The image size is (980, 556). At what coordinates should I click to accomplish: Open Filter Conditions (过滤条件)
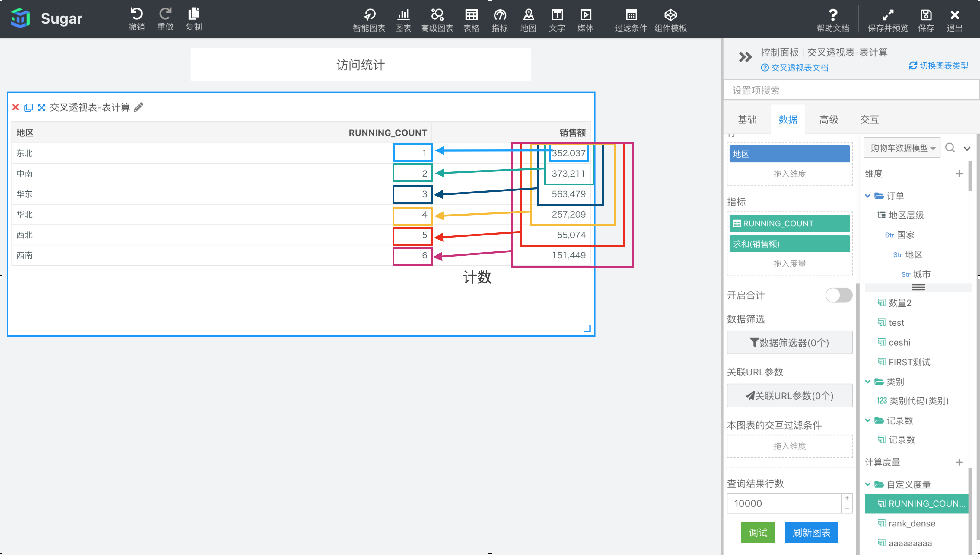pos(631,20)
